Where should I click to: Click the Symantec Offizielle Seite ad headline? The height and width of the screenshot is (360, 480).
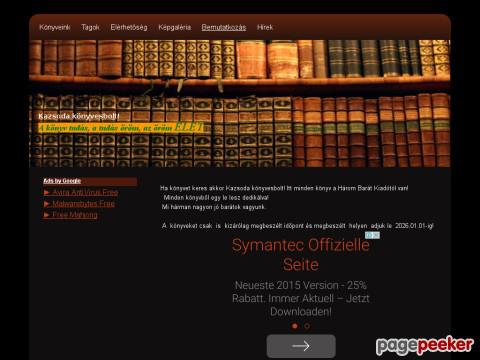301,255
